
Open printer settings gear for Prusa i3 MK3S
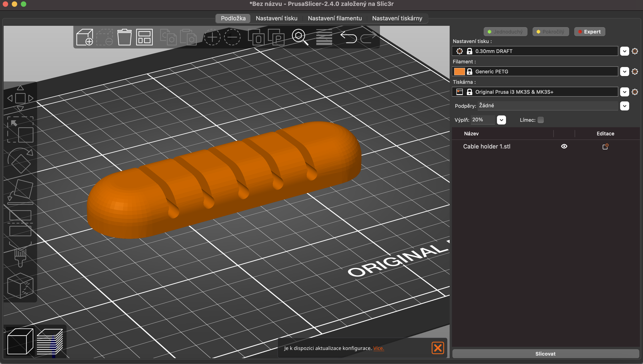(635, 92)
